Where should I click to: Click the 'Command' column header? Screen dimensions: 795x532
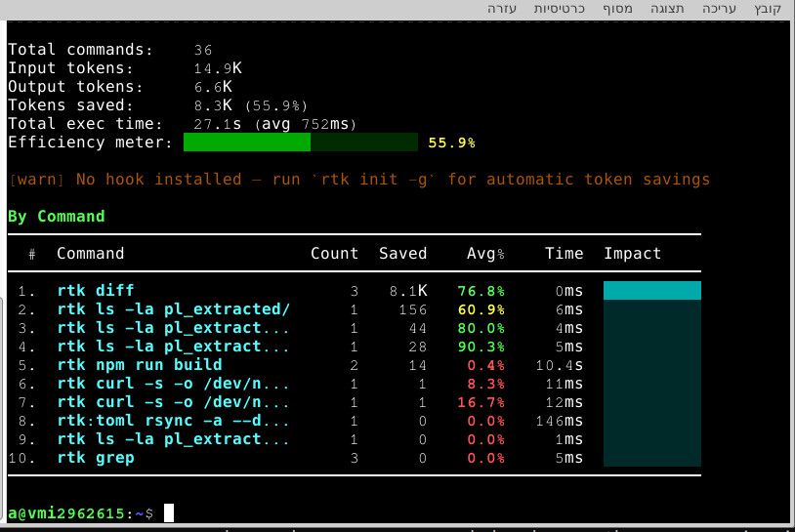[90, 254]
